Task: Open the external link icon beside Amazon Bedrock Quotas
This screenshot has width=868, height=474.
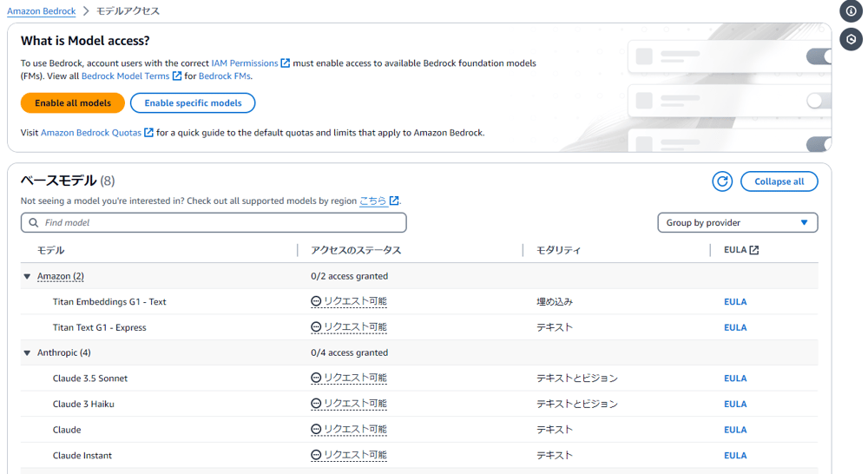Action: [x=148, y=132]
